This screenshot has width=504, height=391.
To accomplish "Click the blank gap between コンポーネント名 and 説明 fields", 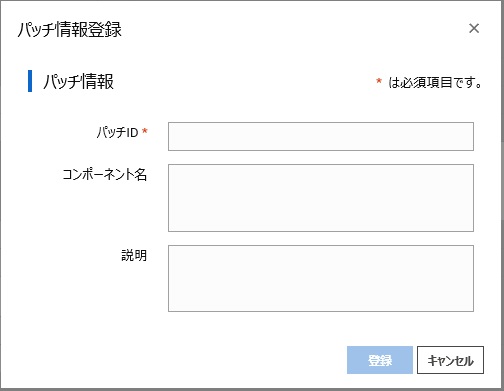I will pyautogui.click(x=321, y=238).
